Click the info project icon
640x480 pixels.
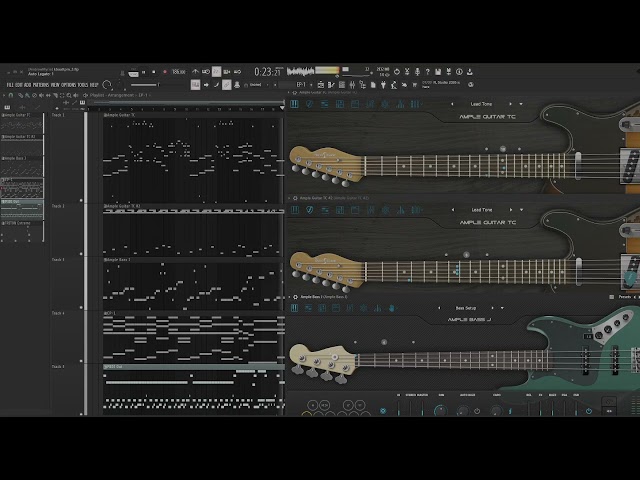459,72
